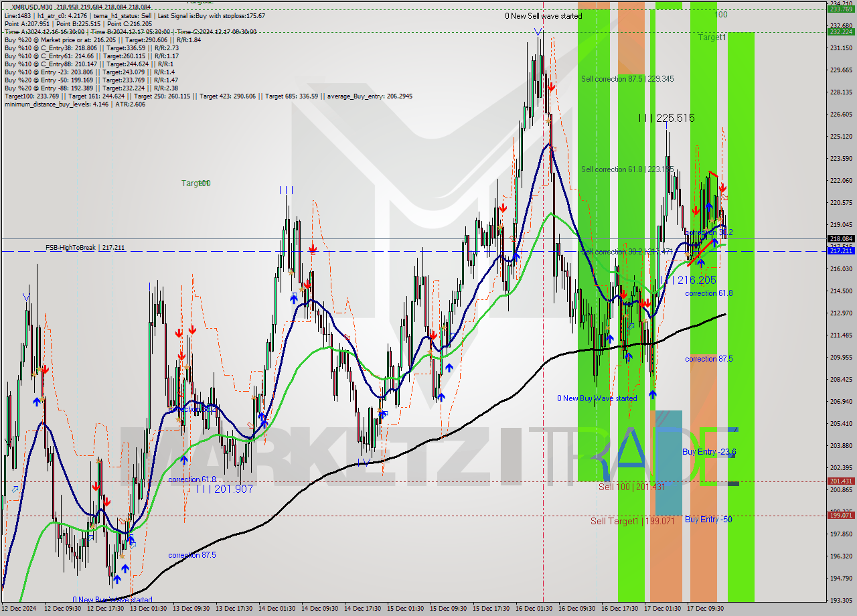Click 205.410 on the price axis

pyautogui.click(x=841, y=424)
